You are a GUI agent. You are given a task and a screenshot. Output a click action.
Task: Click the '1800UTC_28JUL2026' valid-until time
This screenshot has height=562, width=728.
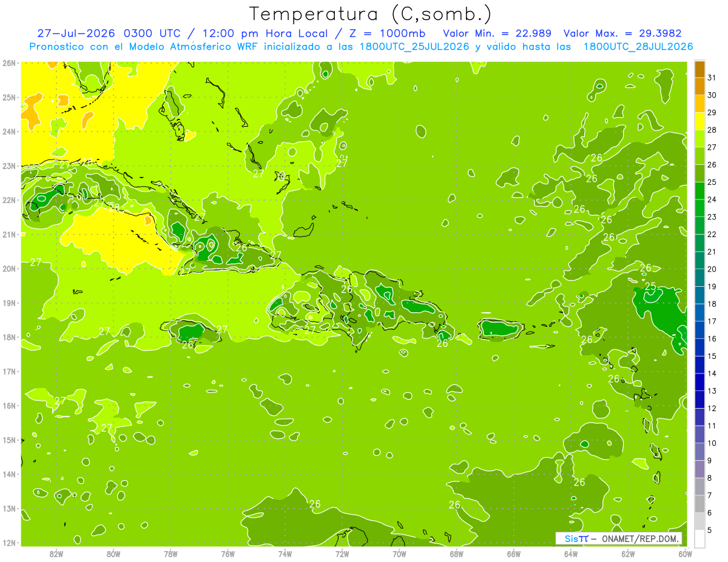coord(638,46)
